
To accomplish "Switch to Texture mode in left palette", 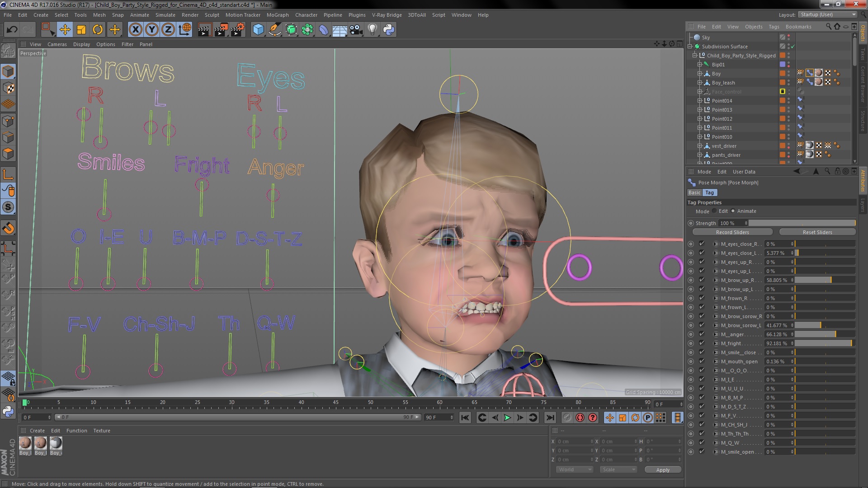I will (x=8, y=88).
